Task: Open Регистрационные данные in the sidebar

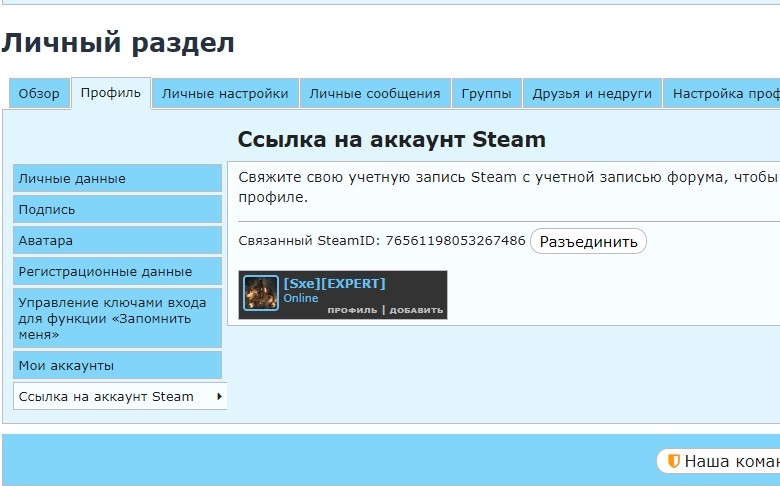Action: pyautogui.click(x=117, y=272)
